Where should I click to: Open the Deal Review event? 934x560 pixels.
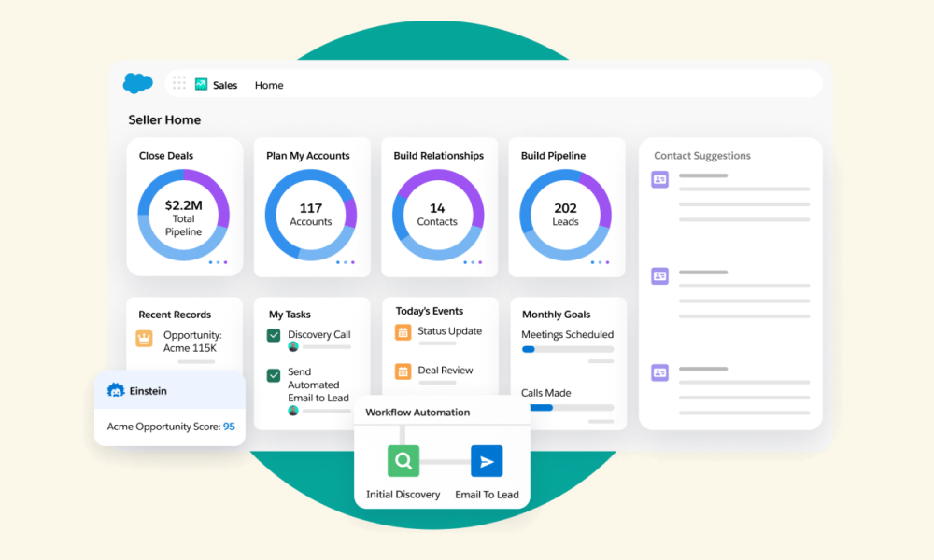(446, 371)
